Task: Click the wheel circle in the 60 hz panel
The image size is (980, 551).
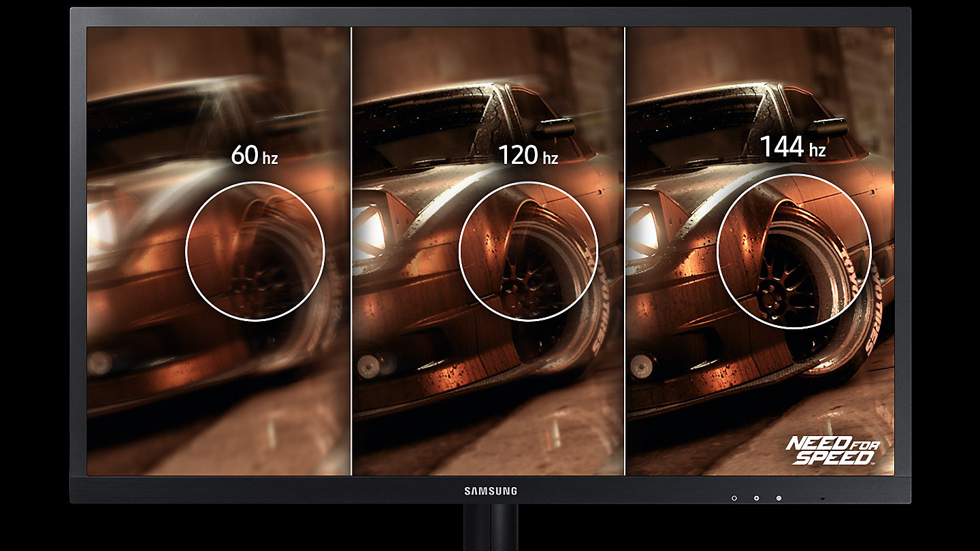Action: (255, 250)
